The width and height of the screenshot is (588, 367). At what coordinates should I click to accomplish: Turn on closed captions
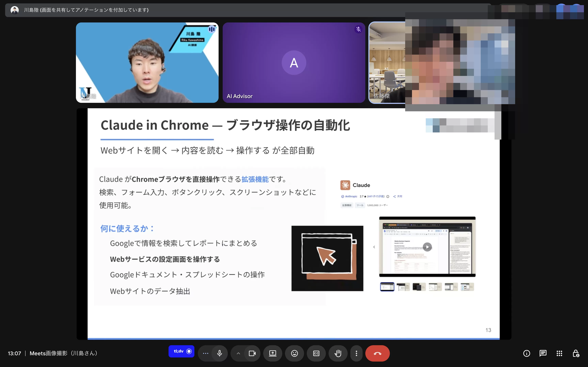316,353
